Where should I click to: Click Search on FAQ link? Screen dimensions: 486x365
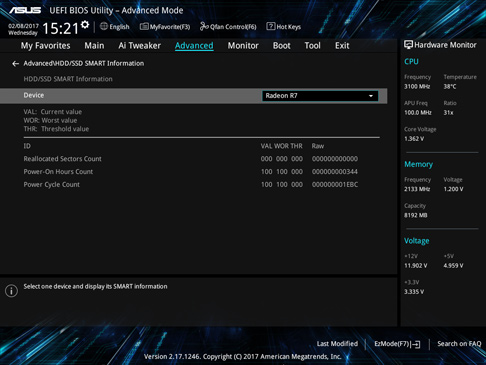(x=459, y=344)
